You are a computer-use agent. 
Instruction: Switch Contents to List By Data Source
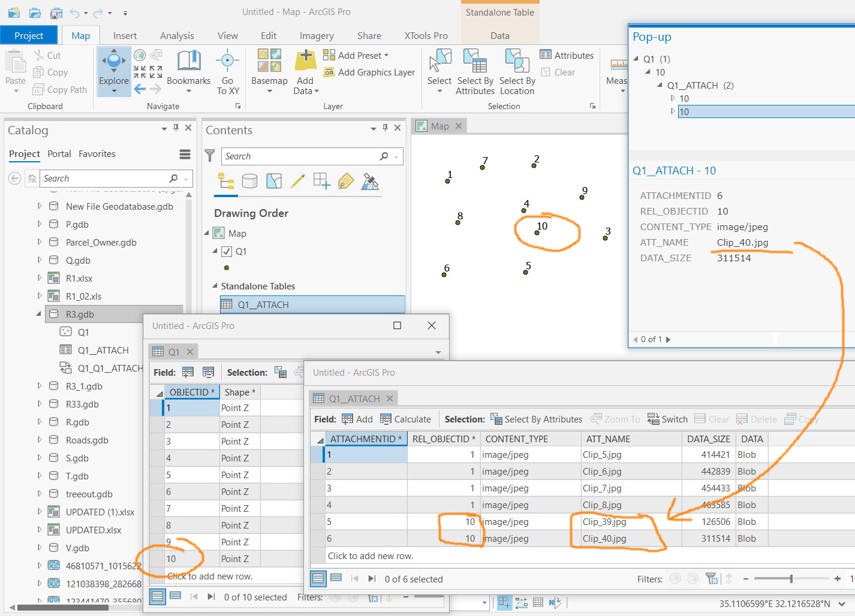pos(250,181)
